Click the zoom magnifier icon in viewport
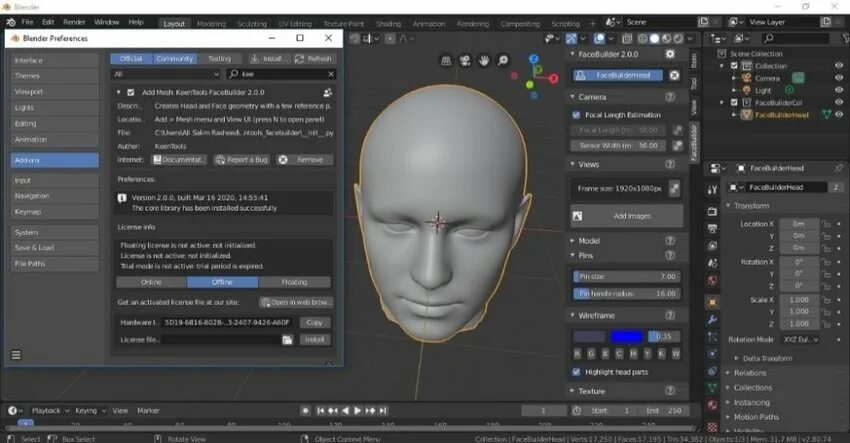The image size is (850, 443). coord(503,61)
